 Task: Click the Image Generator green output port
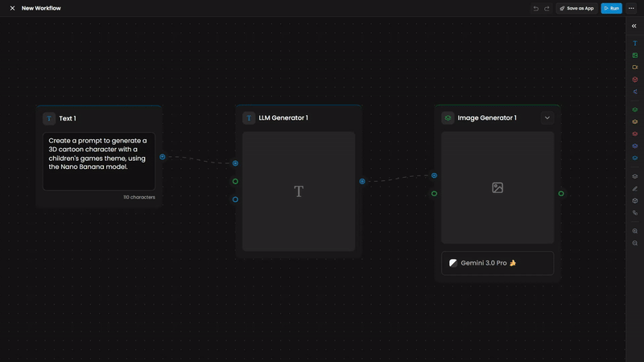tap(561, 193)
